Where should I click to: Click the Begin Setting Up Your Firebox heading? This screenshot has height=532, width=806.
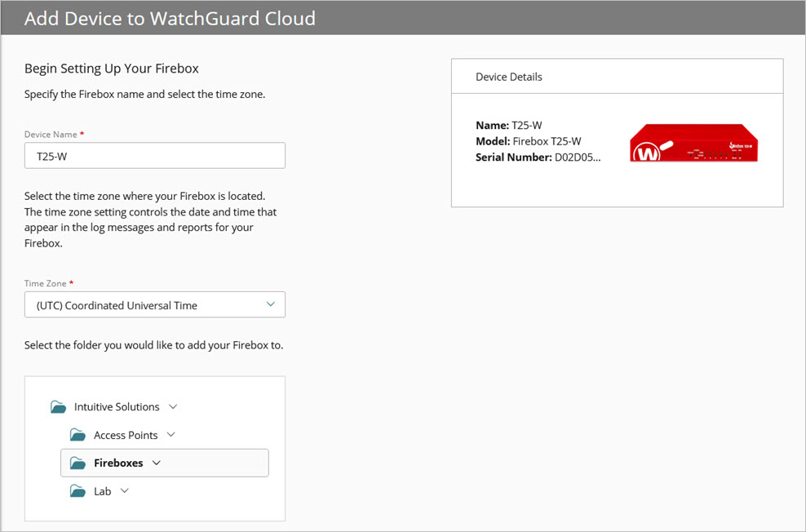click(x=112, y=69)
